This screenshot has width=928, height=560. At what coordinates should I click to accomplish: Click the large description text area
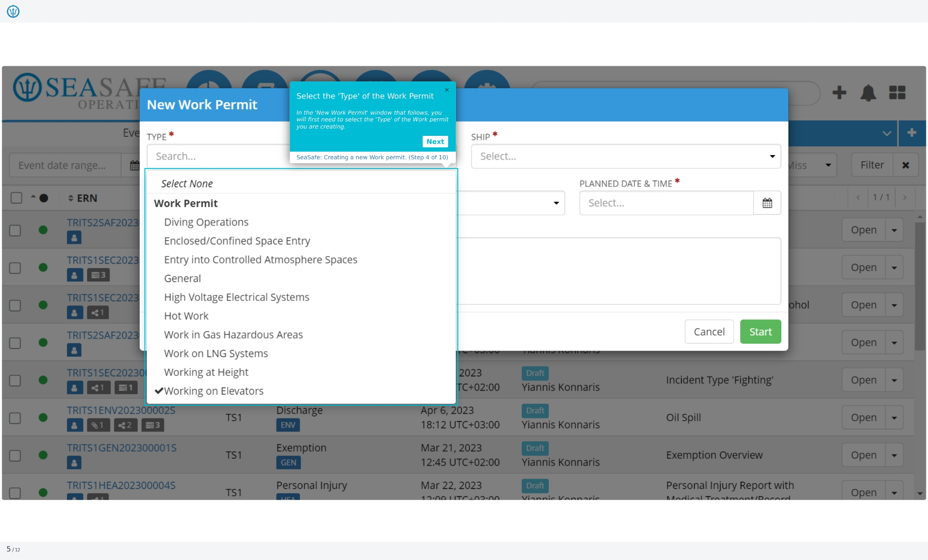[x=619, y=271]
